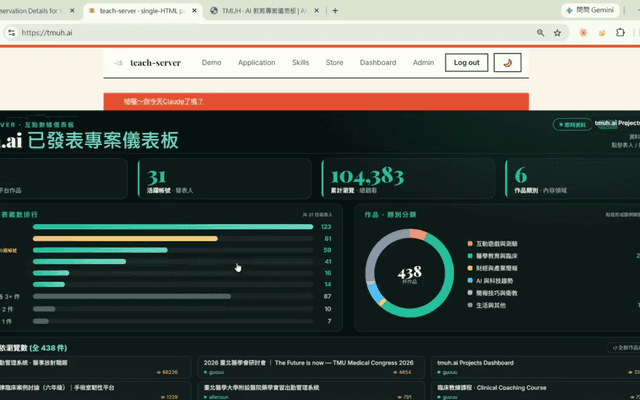Open the Admin nav item
Viewport: 640px width, 400px height.
click(423, 62)
